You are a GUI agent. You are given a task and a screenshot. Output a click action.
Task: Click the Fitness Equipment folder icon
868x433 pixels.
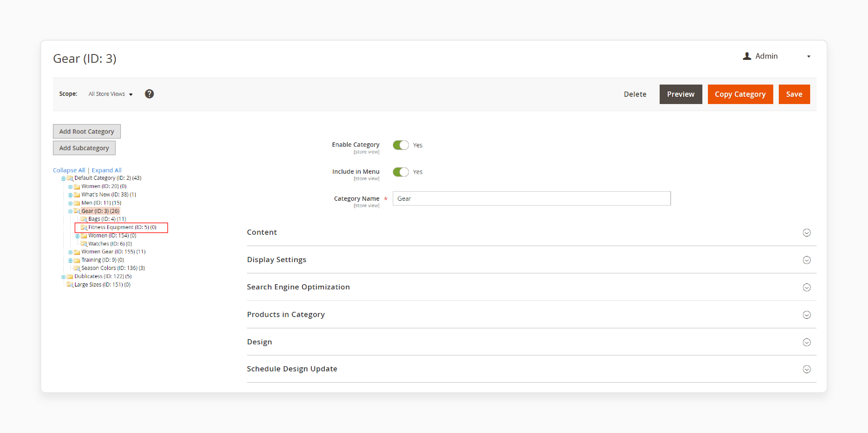84,228
